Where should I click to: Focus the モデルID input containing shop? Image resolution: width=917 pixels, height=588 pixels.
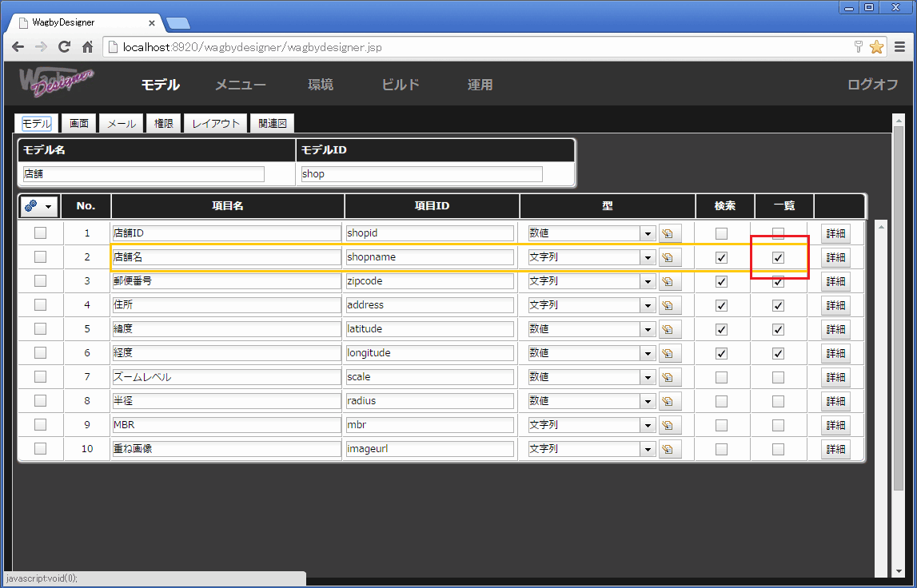pyautogui.click(x=421, y=174)
